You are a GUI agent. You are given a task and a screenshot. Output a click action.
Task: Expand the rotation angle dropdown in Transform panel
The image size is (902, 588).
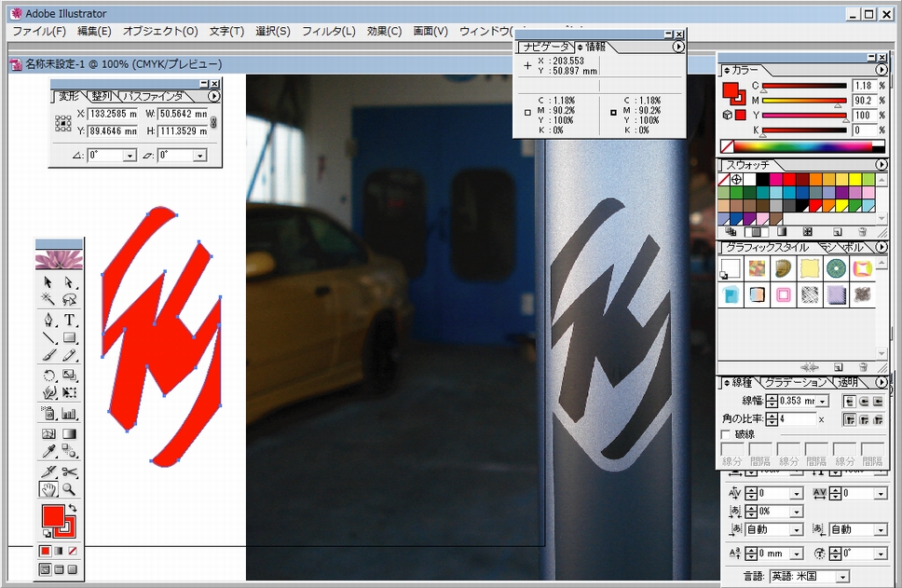[130, 156]
